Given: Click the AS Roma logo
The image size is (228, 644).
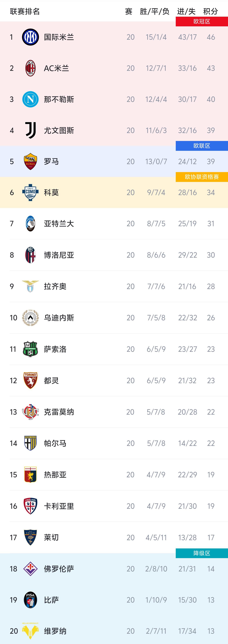Looking at the screenshot, I should (30, 161).
